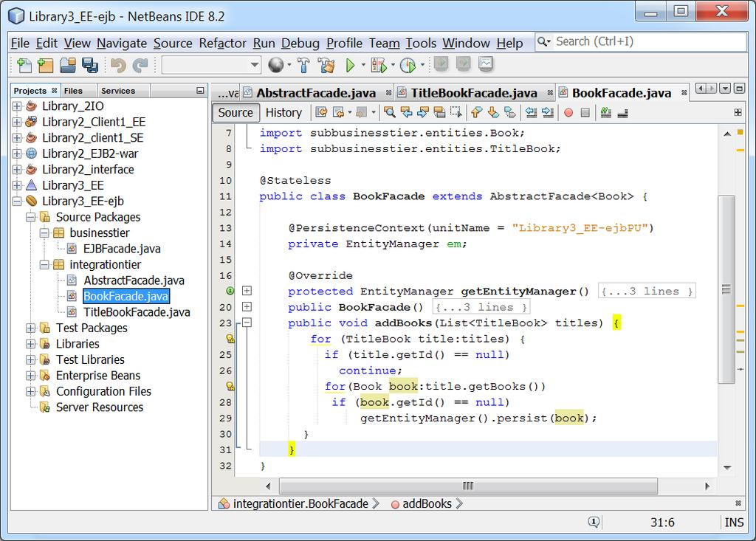This screenshot has width=756, height=541.
Task: Collapse the addBooks method fold
Action: pos(247,323)
